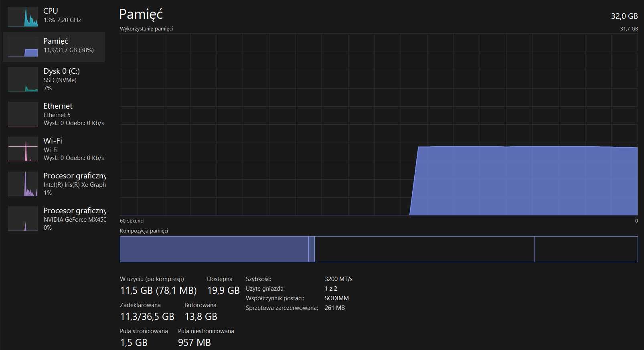The height and width of the screenshot is (350, 644).
Task: Click the memory usage graph area
Action: click(x=379, y=124)
